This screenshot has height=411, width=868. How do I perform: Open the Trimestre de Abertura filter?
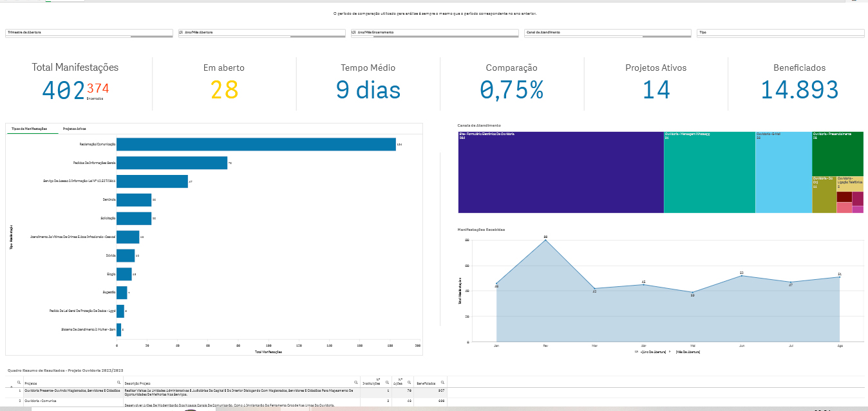point(89,32)
